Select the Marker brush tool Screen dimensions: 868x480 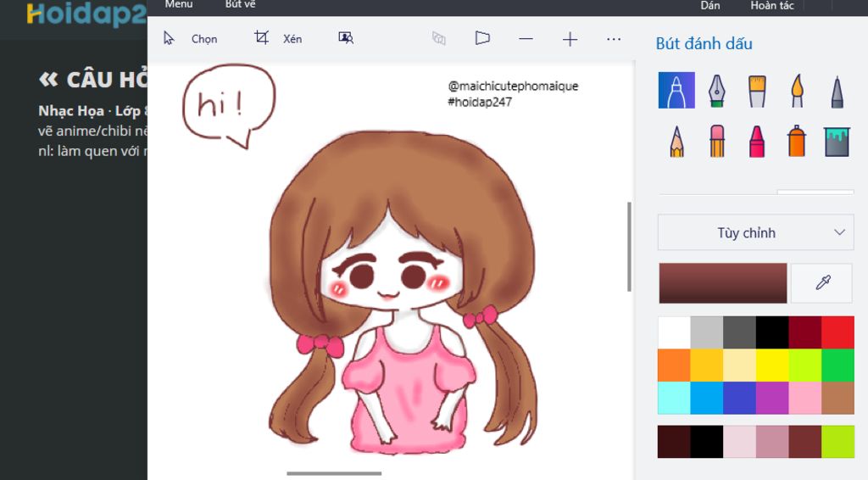pyautogui.click(x=676, y=90)
